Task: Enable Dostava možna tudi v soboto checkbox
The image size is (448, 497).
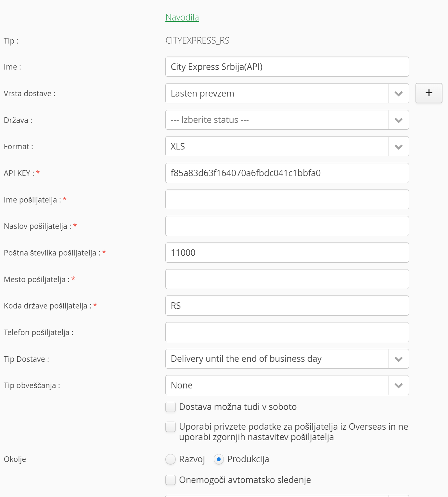Action: (171, 407)
